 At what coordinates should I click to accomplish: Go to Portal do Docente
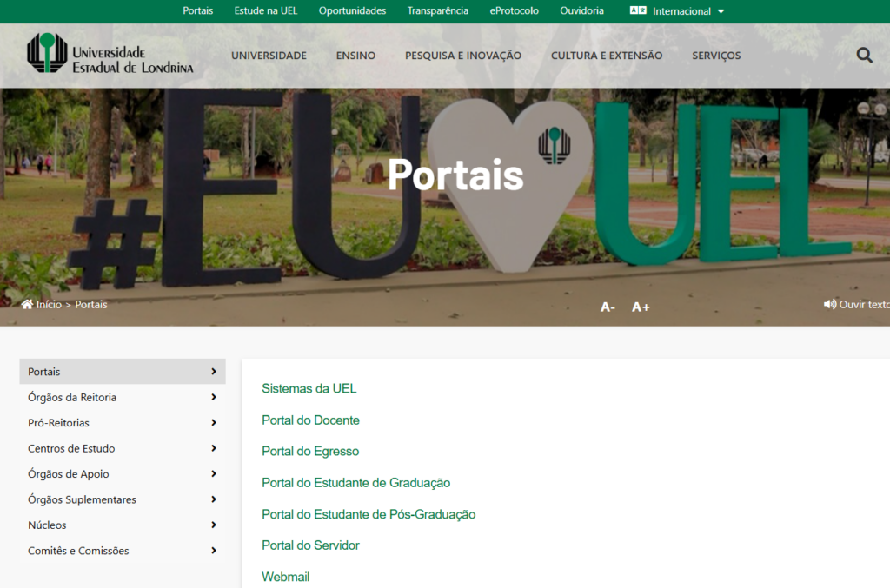pyautogui.click(x=310, y=420)
